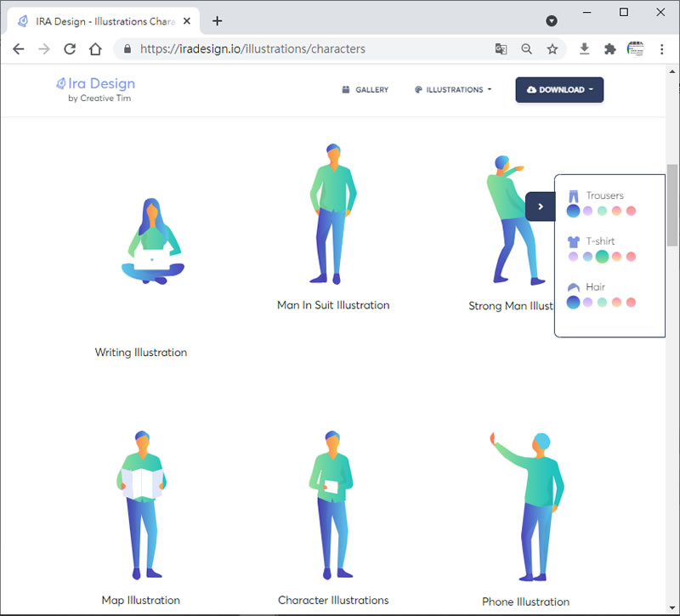The height and width of the screenshot is (616, 680).
Task: Click the 'by Creative Tim' text
Action: point(99,99)
